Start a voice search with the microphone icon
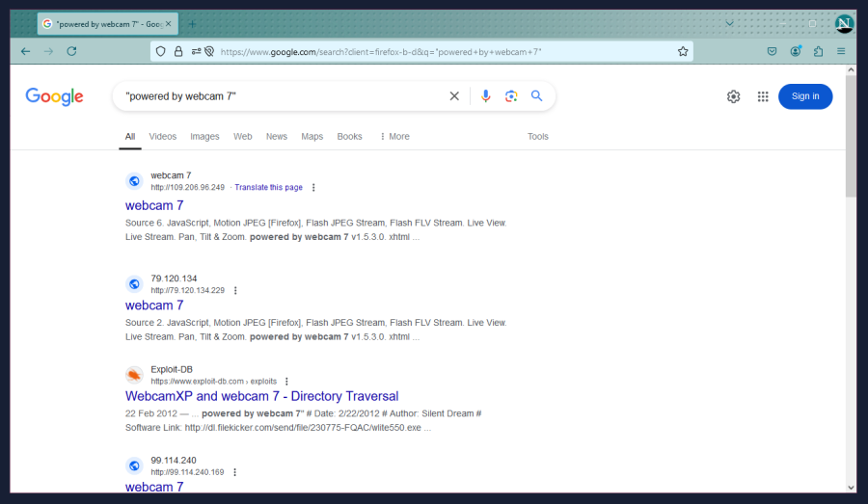Image resolution: width=868 pixels, height=504 pixels. coord(486,96)
